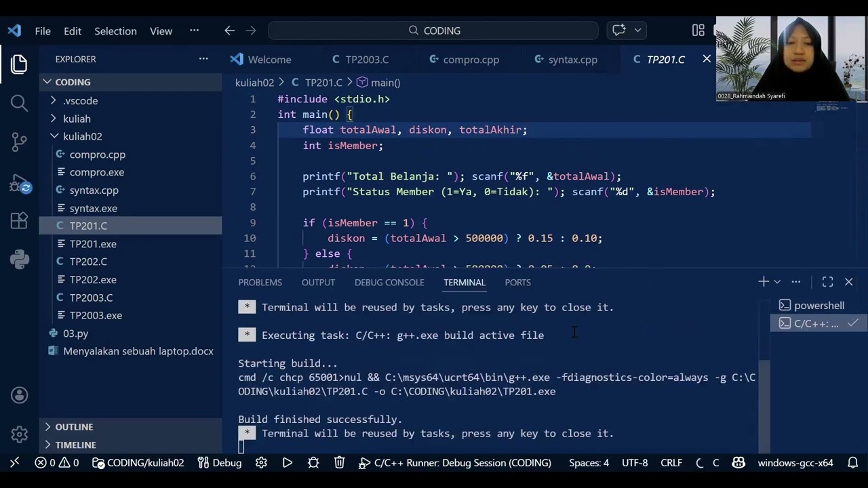868x488 pixels.
Task: Open the Manage gear in activity bar
Action: (x=19, y=434)
